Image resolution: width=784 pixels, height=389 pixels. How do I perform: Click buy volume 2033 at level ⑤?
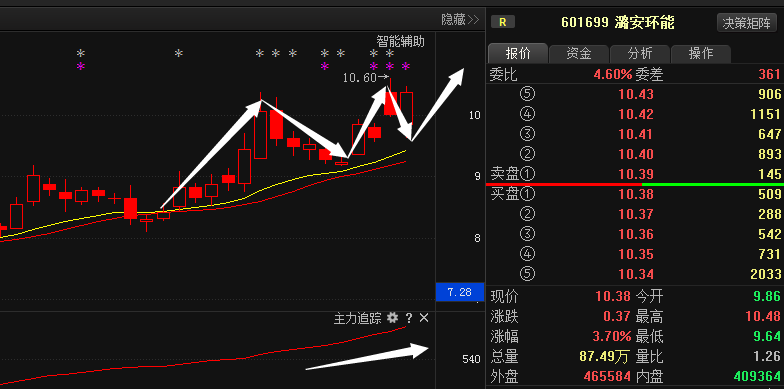point(766,274)
